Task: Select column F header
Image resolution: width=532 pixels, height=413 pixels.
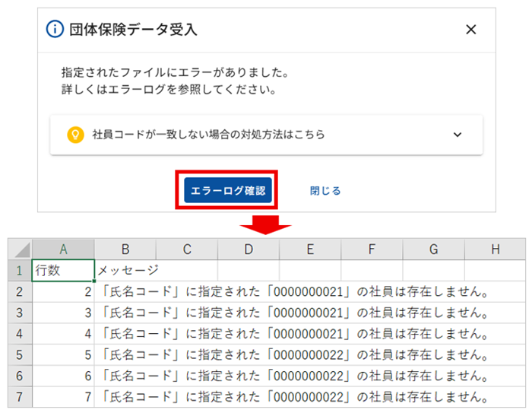Action: [x=372, y=249]
